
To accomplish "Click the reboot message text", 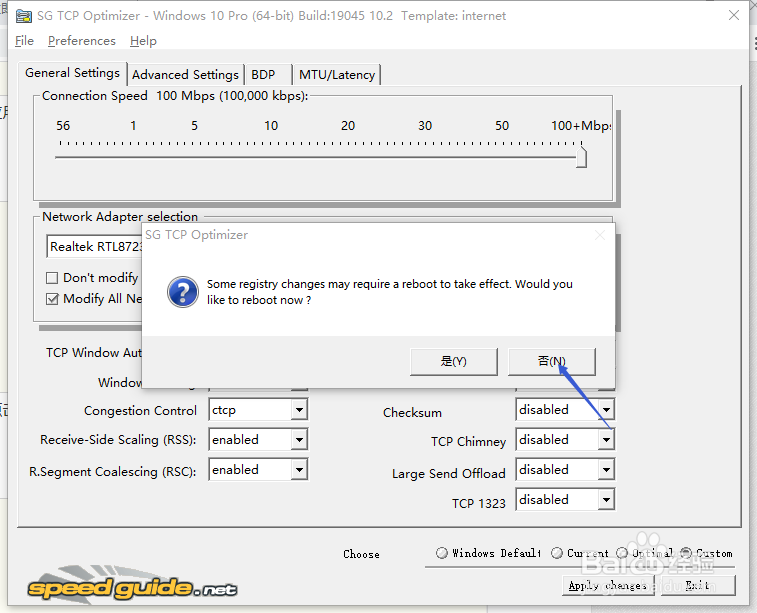I will point(390,292).
